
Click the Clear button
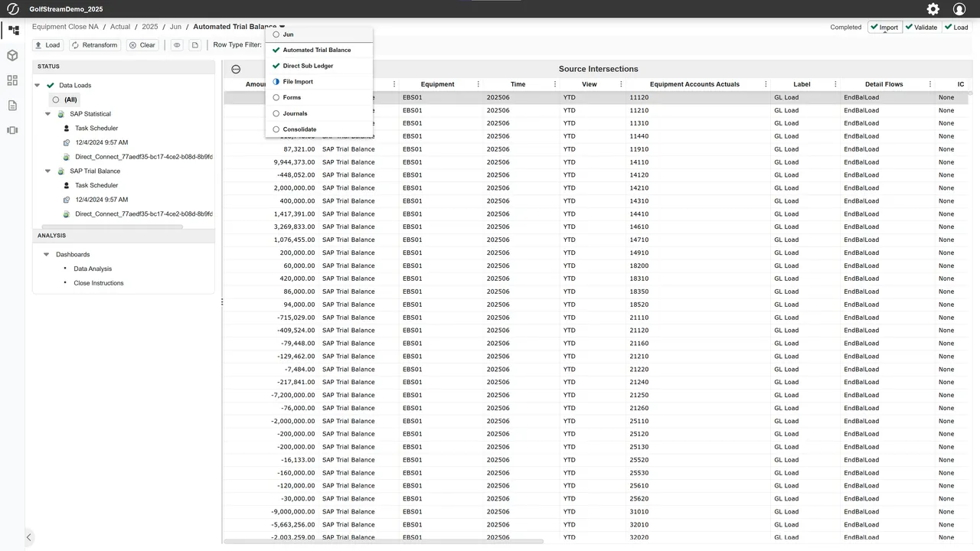tap(142, 45)
